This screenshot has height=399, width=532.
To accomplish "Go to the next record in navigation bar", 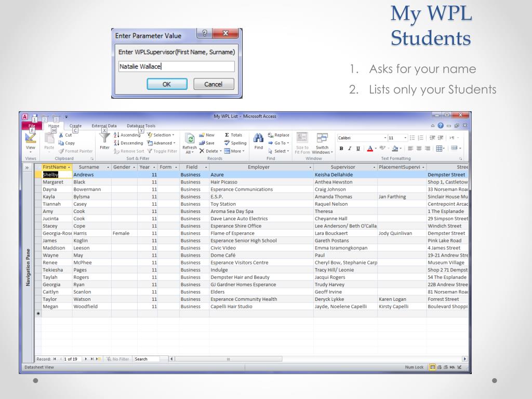I will pyautogui.click(x=86, y=359).
